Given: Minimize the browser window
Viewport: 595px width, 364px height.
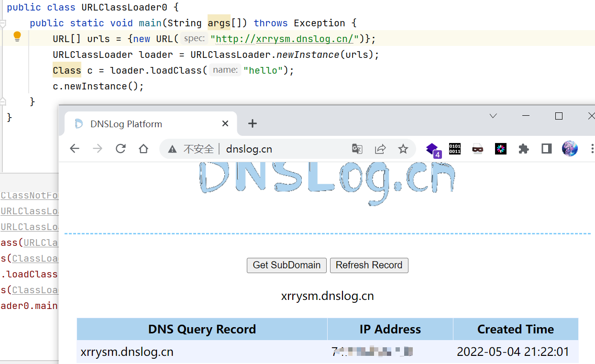Looking at the screenshot, I should [526, 116].
